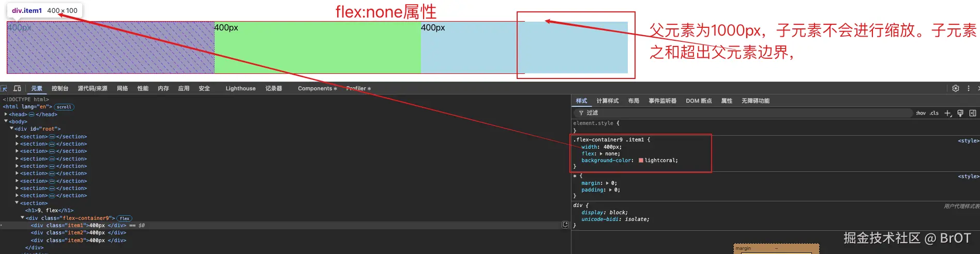Viewport: 980px width, 254px height.
Task: Select the h1 '9、flex' DOM row
Action: coord(50,211)
